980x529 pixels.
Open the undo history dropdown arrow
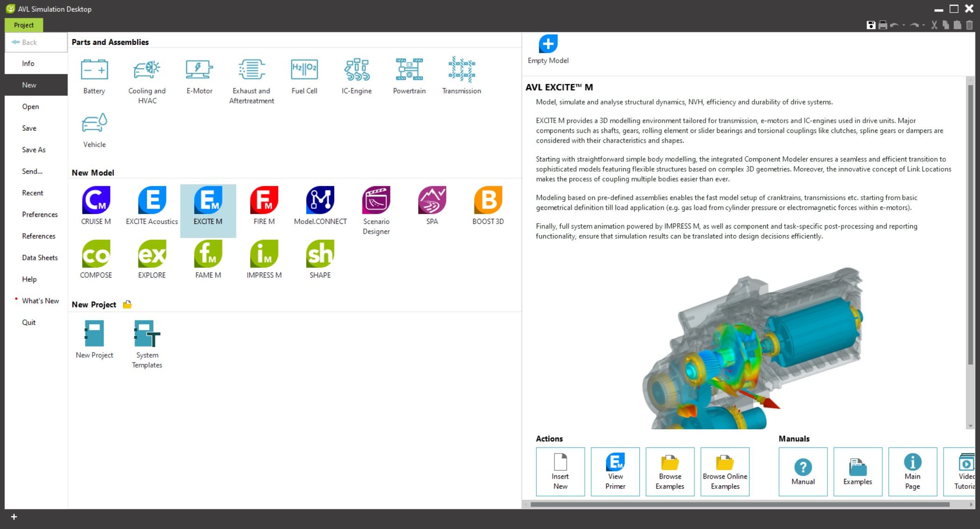(904, 25)
